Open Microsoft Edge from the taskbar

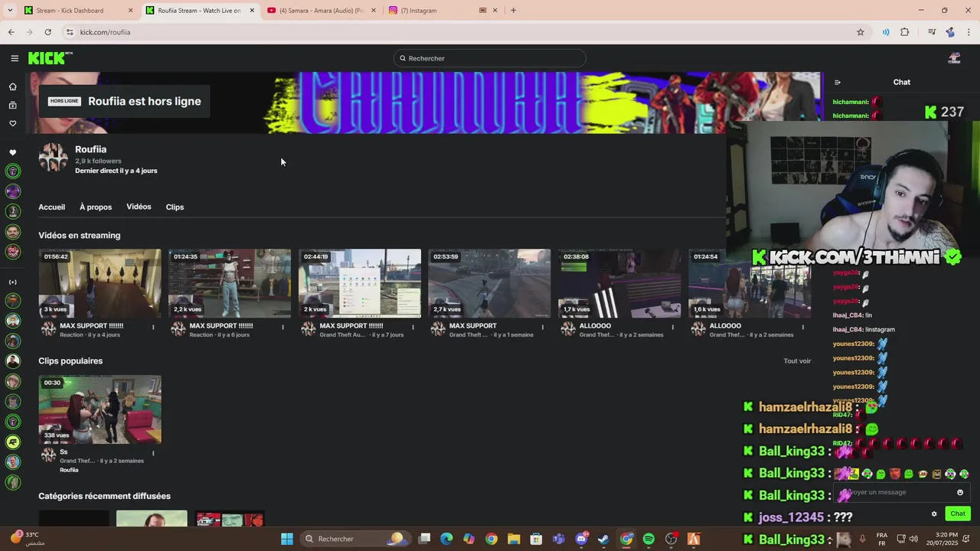(x=446, y=539)
